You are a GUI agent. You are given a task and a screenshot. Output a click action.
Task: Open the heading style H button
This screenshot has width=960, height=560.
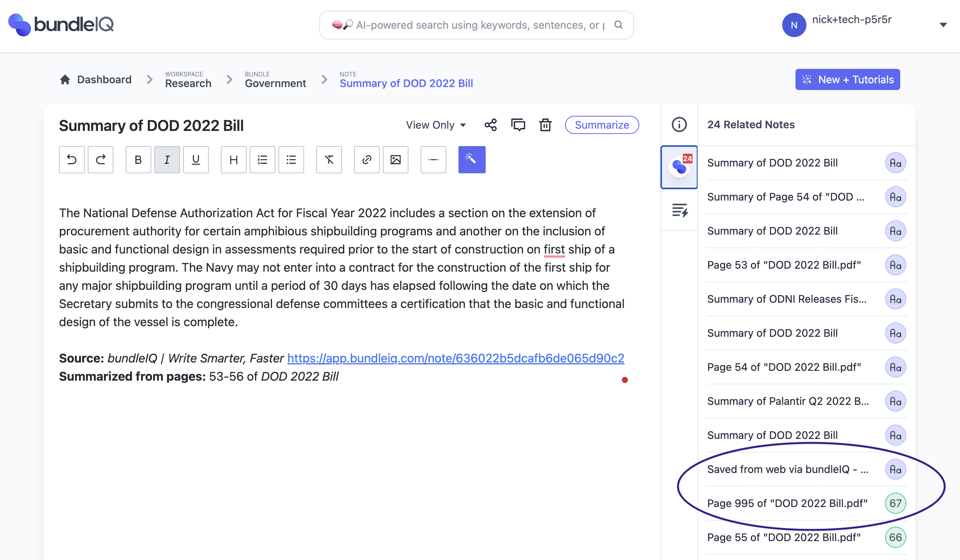point(233,160)
